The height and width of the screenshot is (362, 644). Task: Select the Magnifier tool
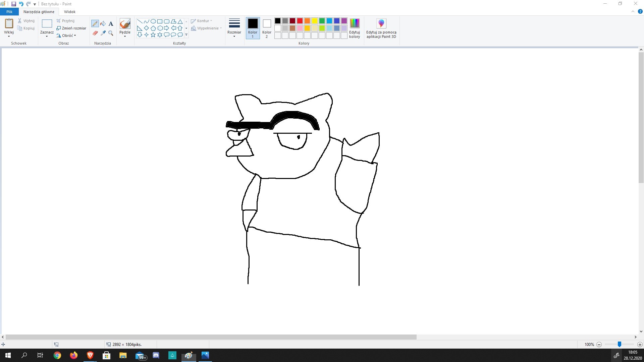click(111, 33)
